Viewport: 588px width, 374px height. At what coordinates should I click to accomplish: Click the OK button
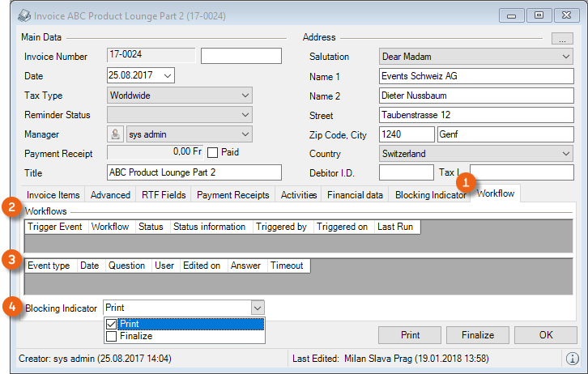point(545,335)
